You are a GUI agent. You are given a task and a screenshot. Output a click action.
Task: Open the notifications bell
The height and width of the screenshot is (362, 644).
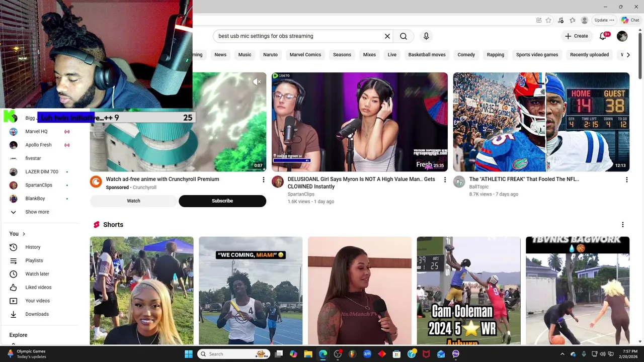point(603,36)
